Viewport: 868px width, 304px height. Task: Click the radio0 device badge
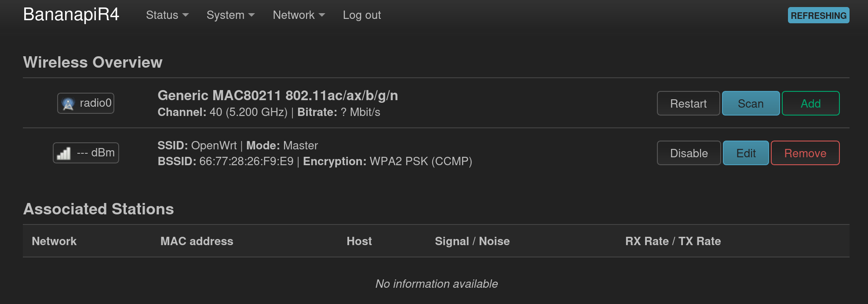pyautogui.click(x=86, y=103)
